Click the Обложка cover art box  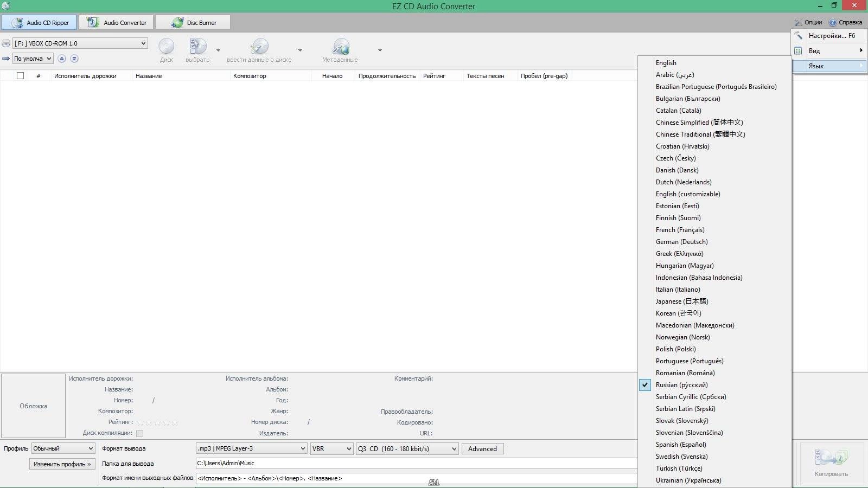tap(34, 406)
